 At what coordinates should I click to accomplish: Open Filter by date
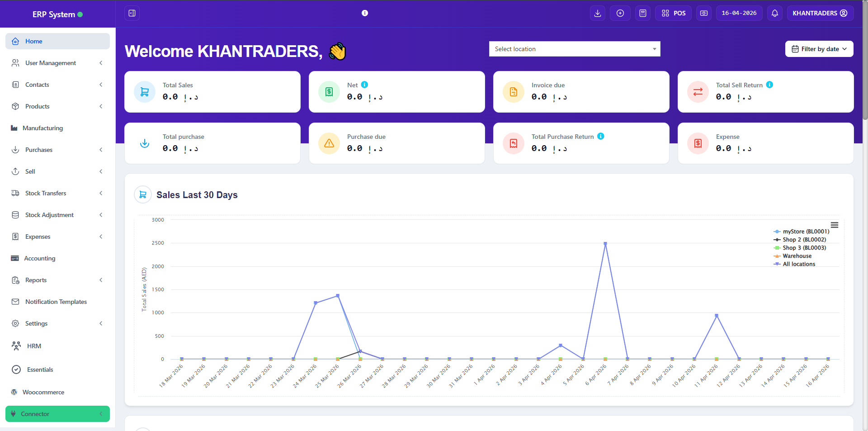click(819, 49)
